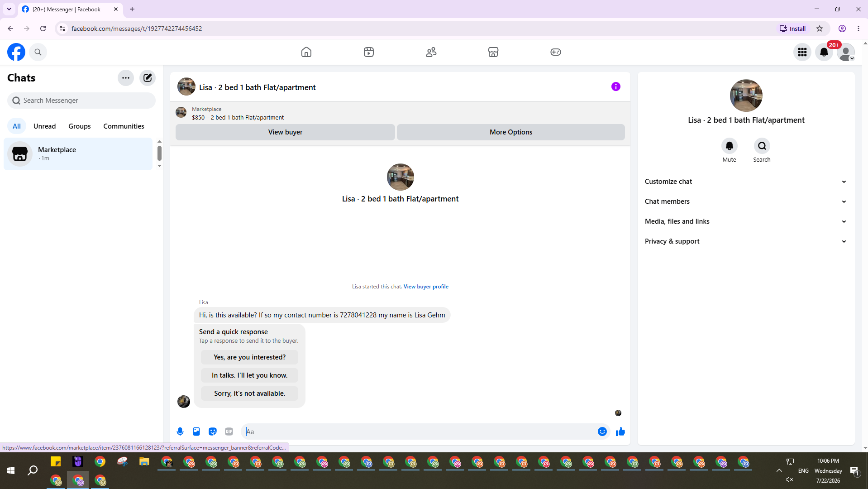Image resolution: width=868 pixels, height=489 pixels.
Task: Click the View buyer button
Action: (285, 132)
